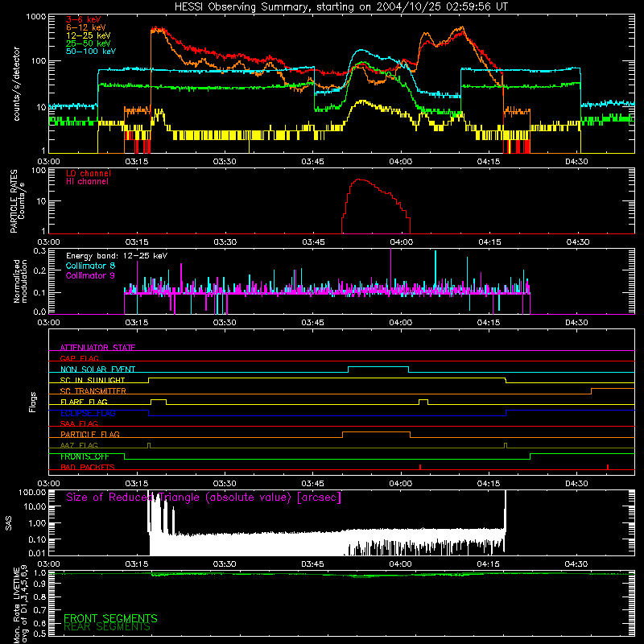Click the PARTICLE FLAG raised step

376,434
